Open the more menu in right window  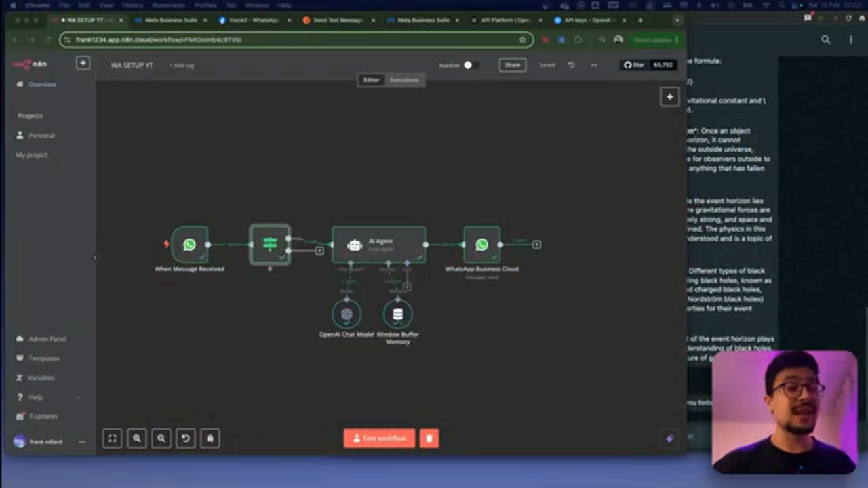click(851, 40)
